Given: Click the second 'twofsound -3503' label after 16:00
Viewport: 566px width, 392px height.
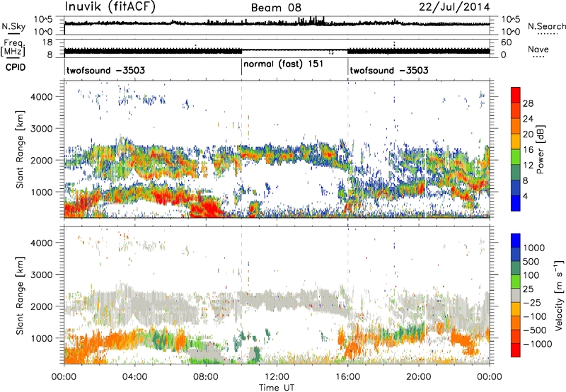Looking at the screenshot, I should (x=389, y=70).
